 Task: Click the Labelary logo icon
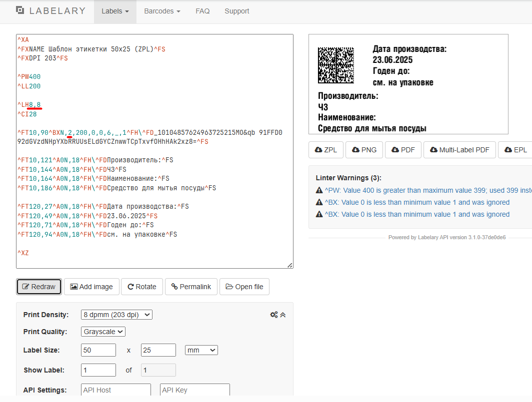point(20,10)
